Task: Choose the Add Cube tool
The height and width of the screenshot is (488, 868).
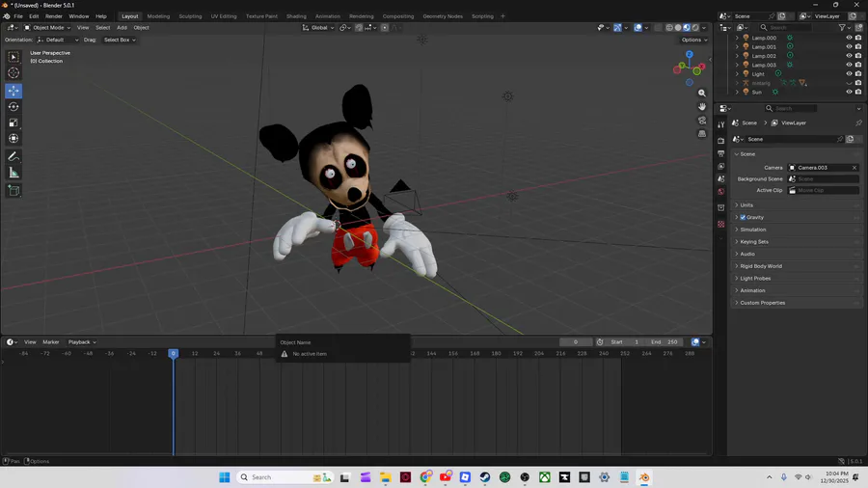Action: (x=14, y=191)
